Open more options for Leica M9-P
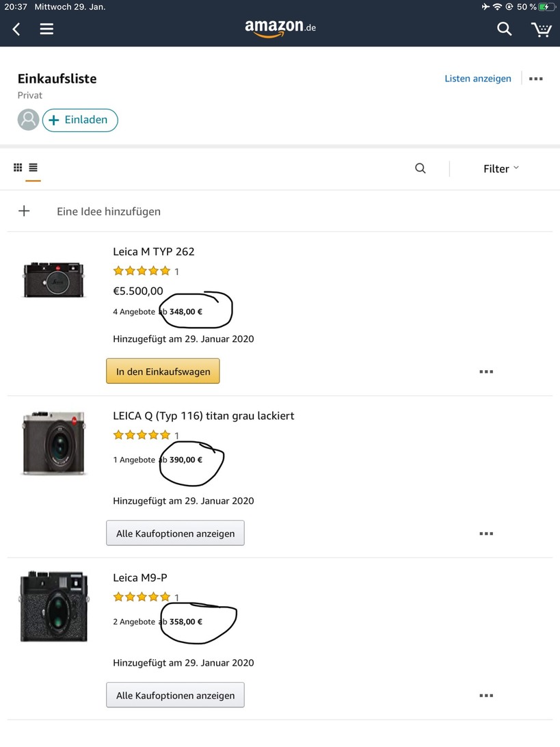The image size is (560, 747). click(486, 695)
